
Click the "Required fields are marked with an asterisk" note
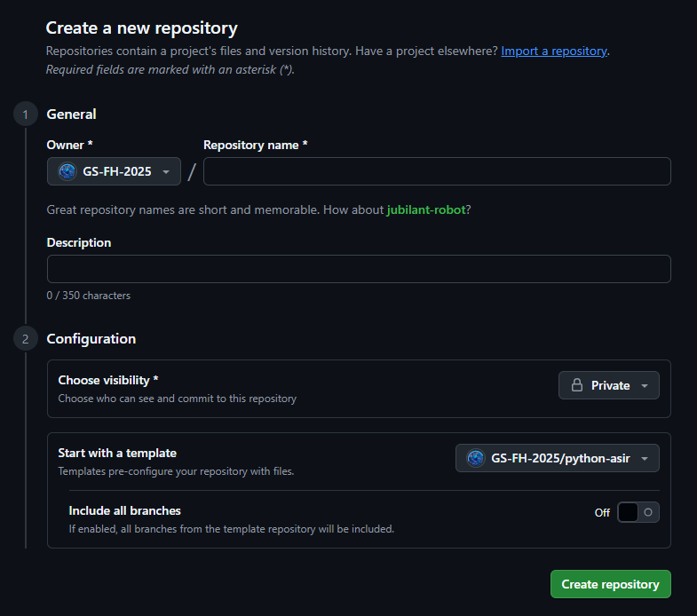coord(170,70)
